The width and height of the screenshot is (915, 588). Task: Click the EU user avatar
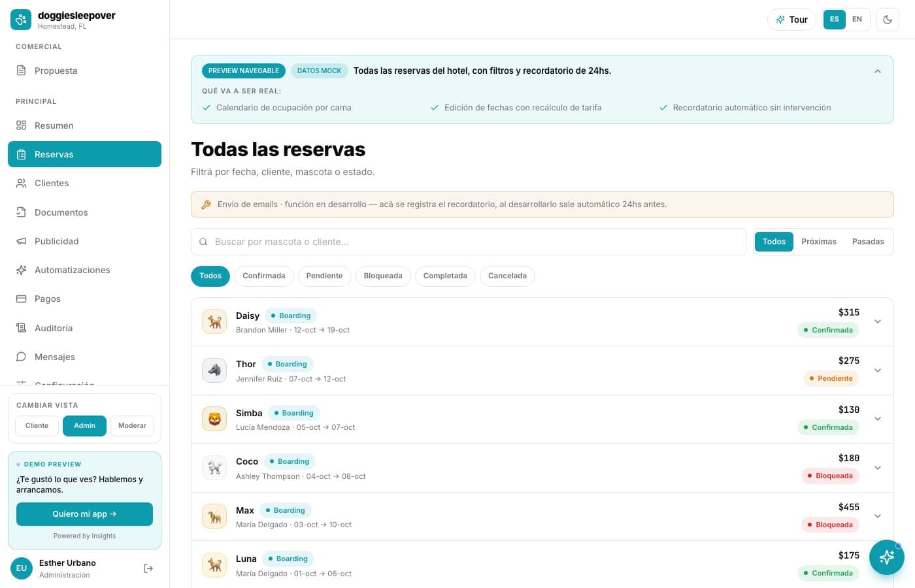22,568
